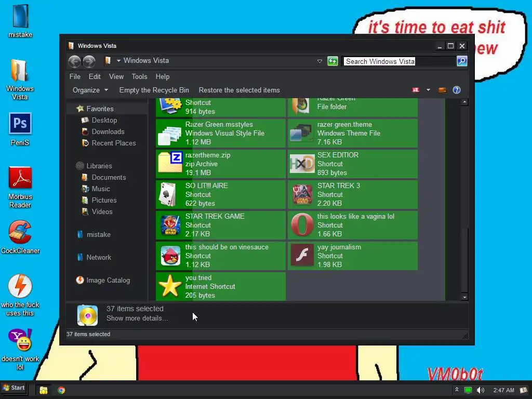Open the File menu
Image resolution: width=532 pixels, height=399 pixels.
pyautogui.click(x=75, y=77)
